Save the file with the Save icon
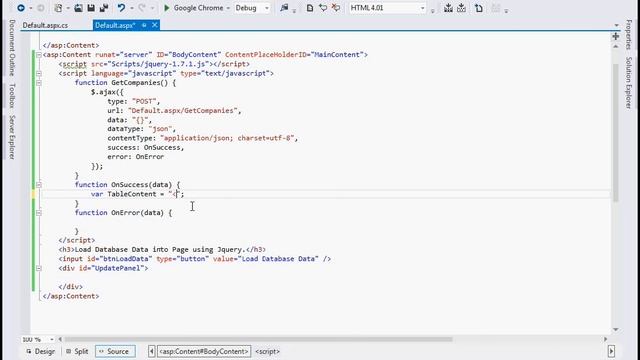This screenshot has height=360, width=640. (x=91, y=8)
